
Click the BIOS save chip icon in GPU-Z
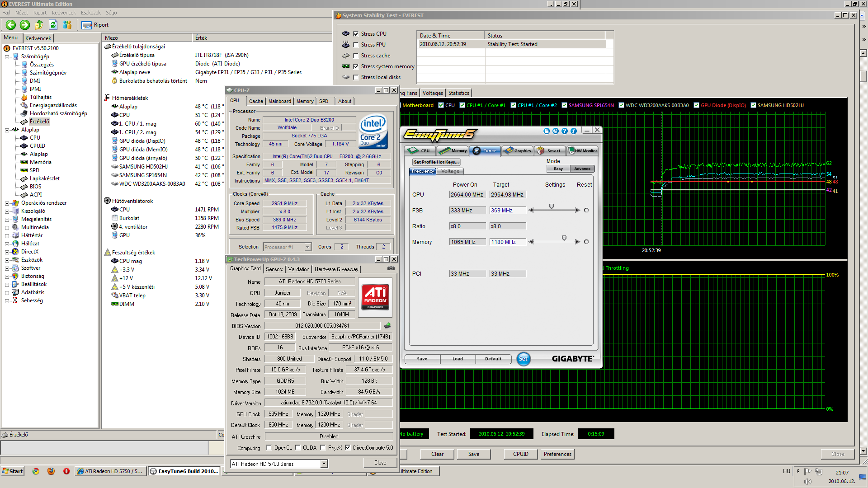pyautogui.click(x=387, y=325)
